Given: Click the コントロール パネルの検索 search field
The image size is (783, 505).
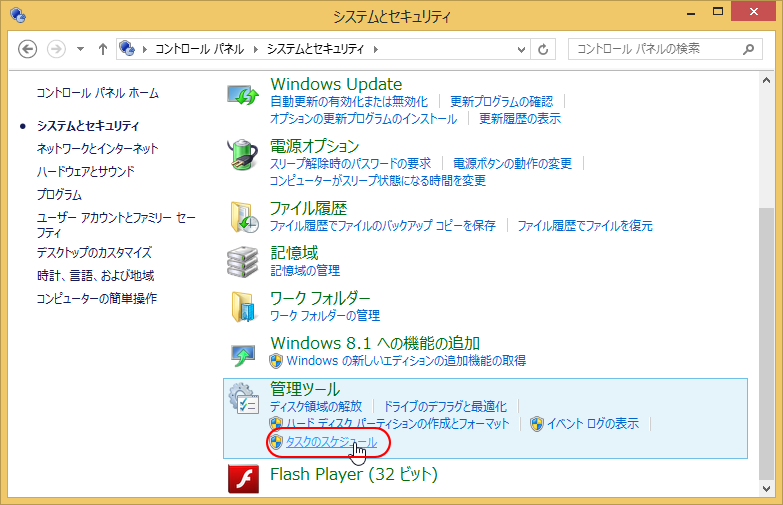Looking at the screenshot, I should pyautogui.click(x=665, y=49).
